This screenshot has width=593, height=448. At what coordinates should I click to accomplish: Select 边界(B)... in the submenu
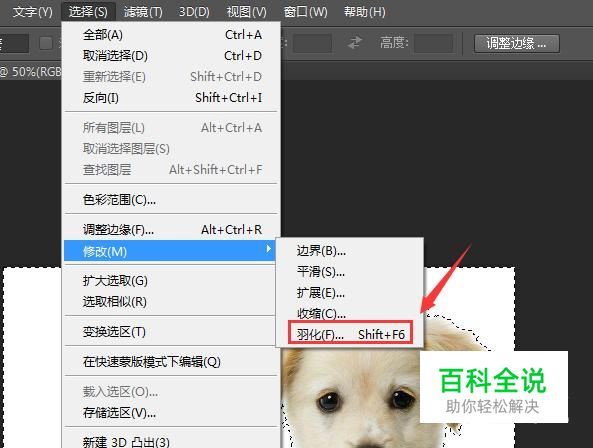(350, 251)
